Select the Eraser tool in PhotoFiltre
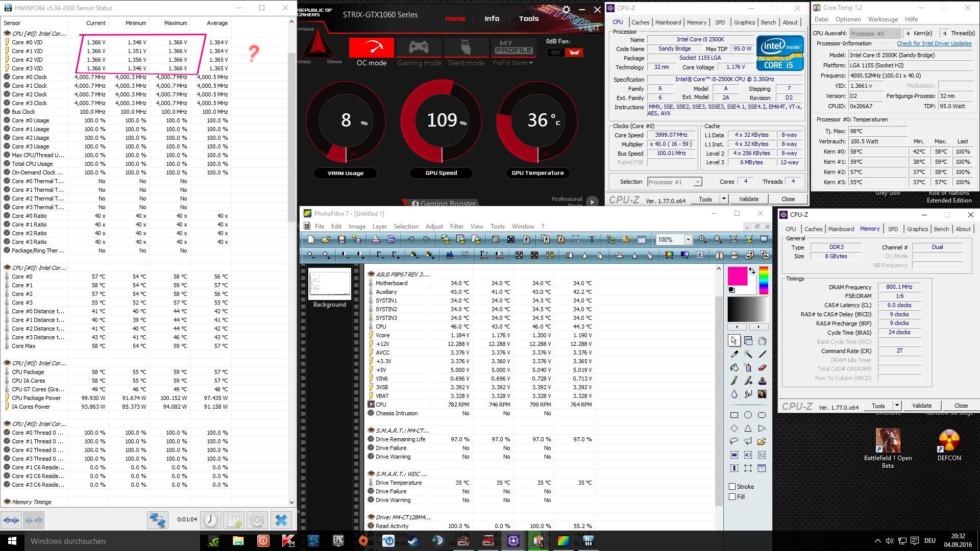 click(x=762, y=367)
